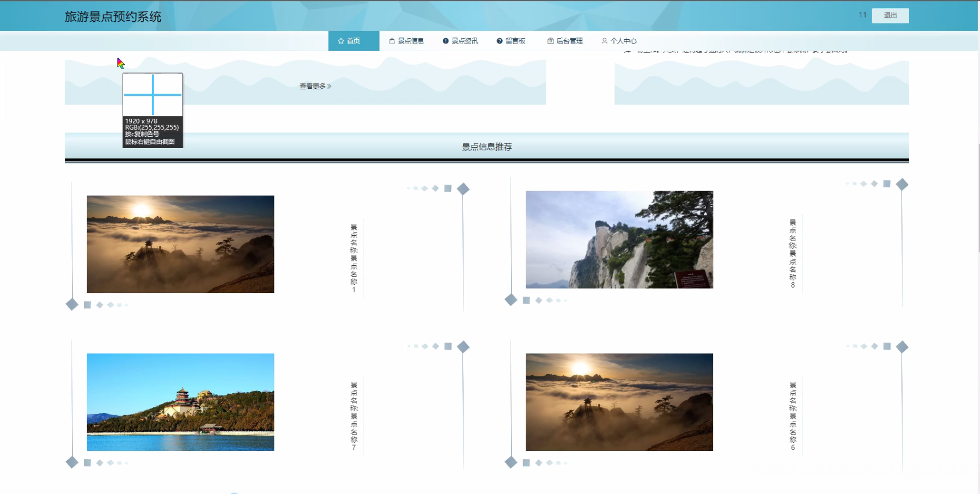
Task: Click the 景点名称景点名称7 title text
Action: click(x=354, y=416)
